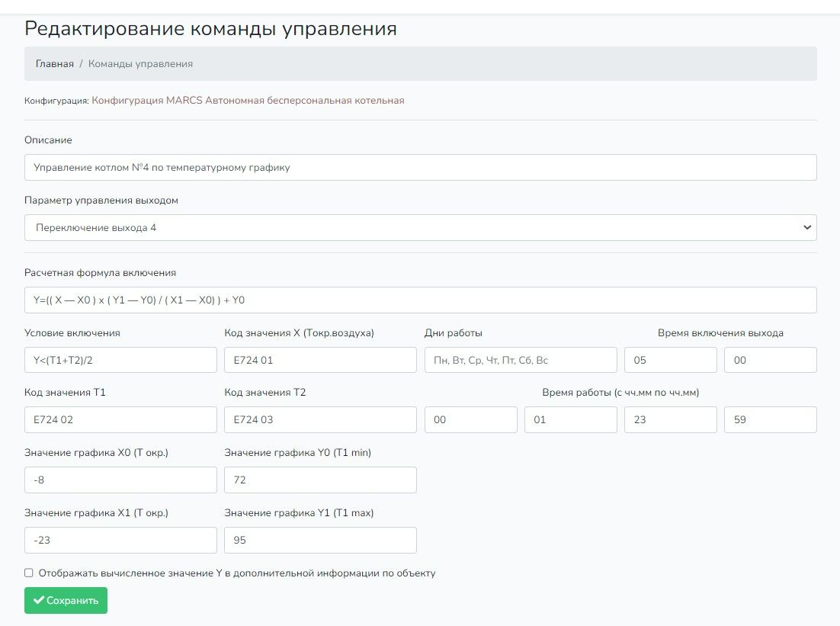Enable the Отображать вычисленное значение Y checkbox
The image size is (840, 626).
29,573
